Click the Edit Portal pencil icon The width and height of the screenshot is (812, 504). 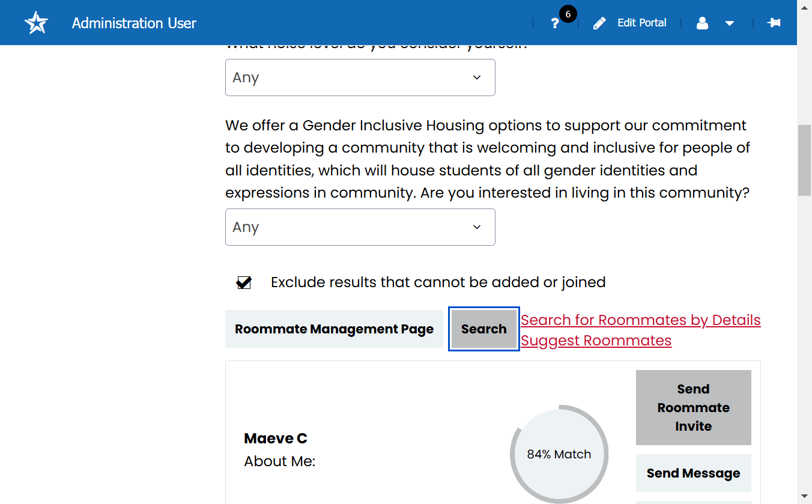click(599, 23)
